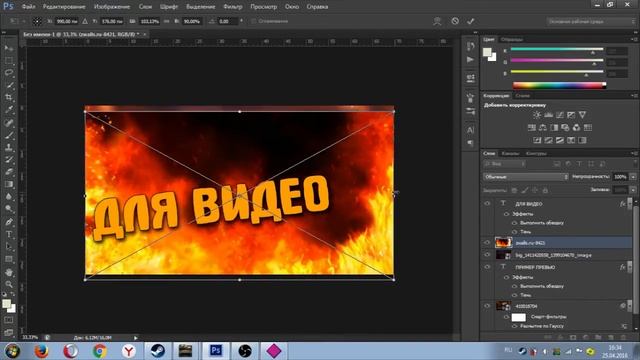The height and width of the screenshot is (360, 640).
Task: Open the opacity slider dropdown arrow
Action: point(633,177)
